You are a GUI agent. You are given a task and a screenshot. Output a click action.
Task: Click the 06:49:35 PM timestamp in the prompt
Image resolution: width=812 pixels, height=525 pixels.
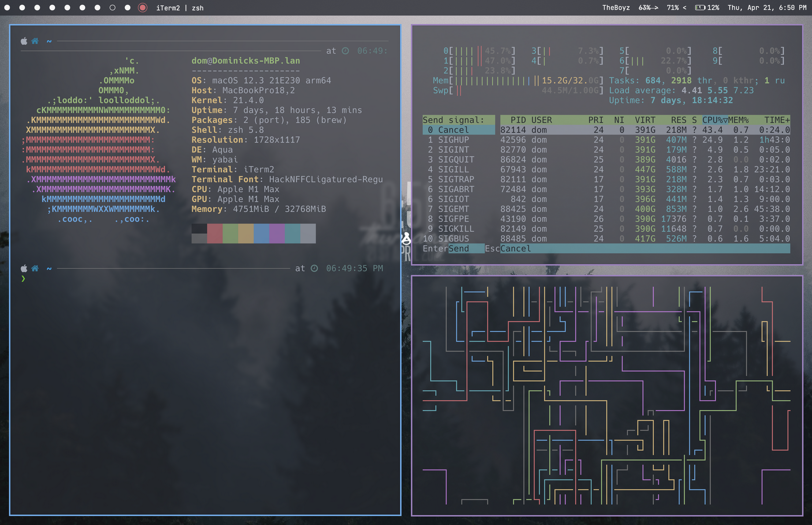[x=354, y=268]
